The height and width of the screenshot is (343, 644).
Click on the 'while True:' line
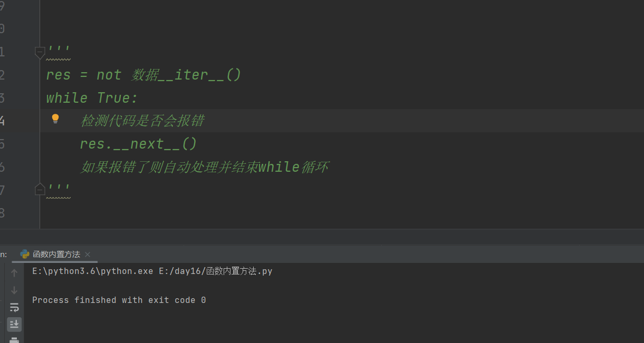pyautogui.click(x=92, y=98)
